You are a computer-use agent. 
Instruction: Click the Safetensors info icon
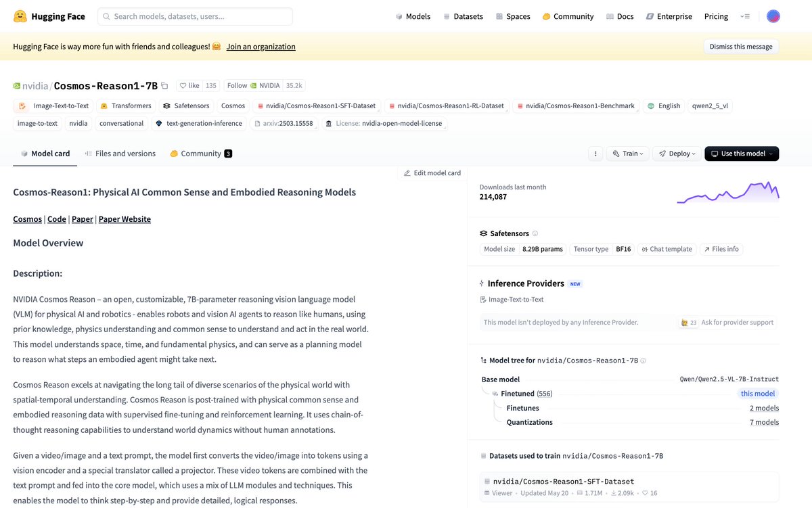[535, 233]
